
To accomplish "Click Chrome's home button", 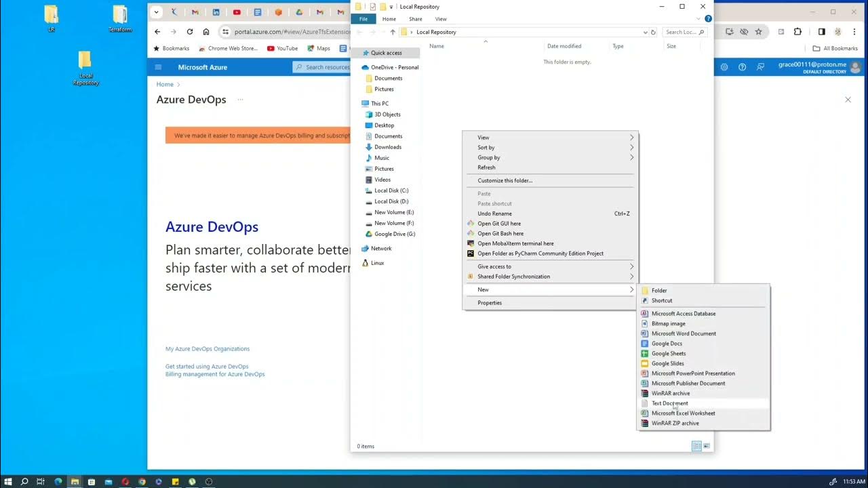I will point(206,32).
